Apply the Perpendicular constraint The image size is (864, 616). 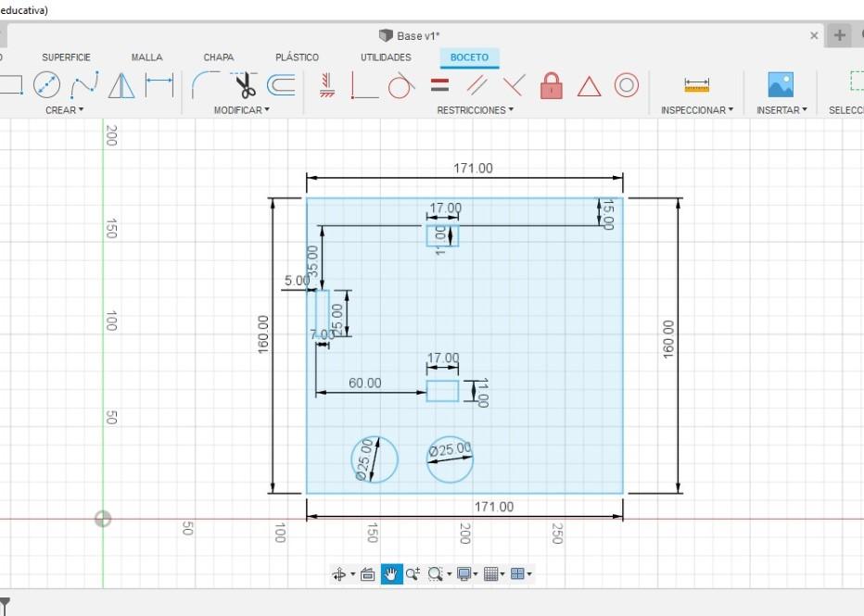(x=515, y=85)
